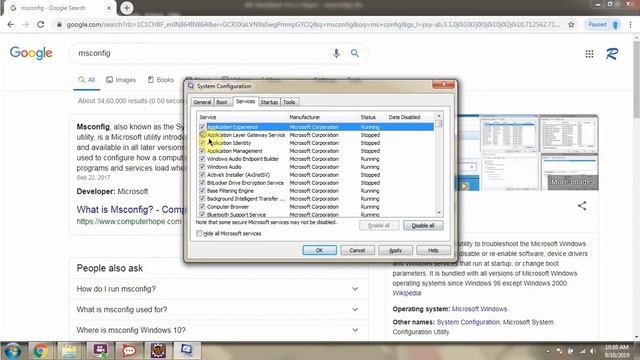Click the services list scroll down arrow
The height and width of the screenshot is (360, 640).
pyautogui.click(x=439, y=213)
